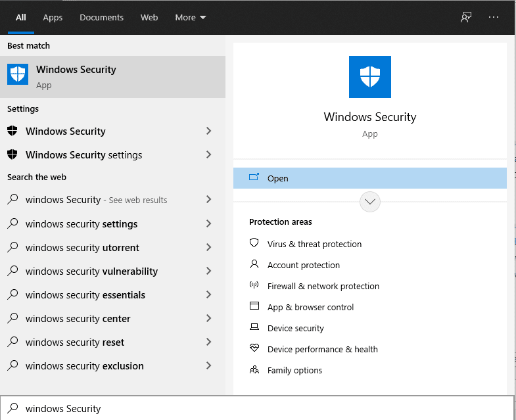
Task: Open the three-dot options menu
Action: [x=493, y=17]
